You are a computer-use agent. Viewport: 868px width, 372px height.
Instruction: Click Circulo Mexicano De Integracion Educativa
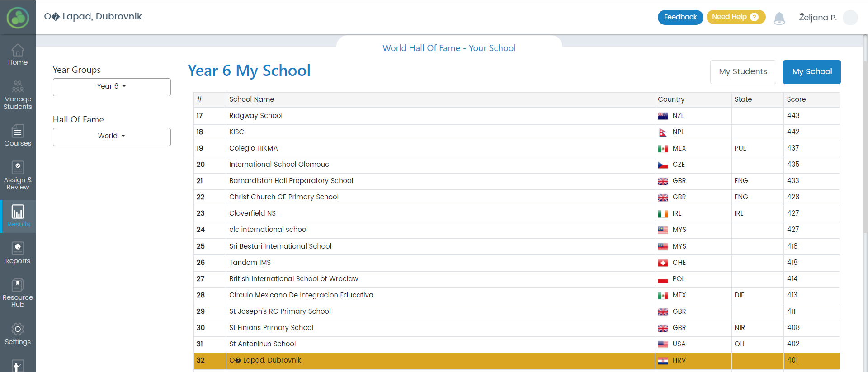tap(301, 295)
